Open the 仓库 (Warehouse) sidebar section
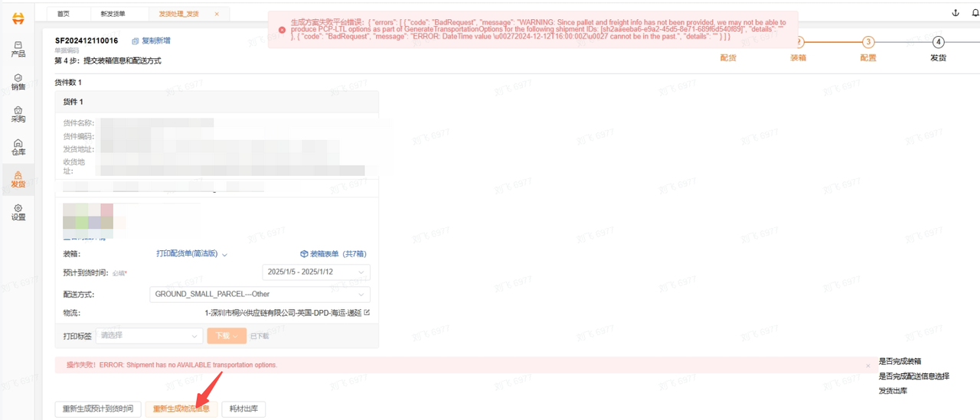980x420 pixels. [18, 147]
